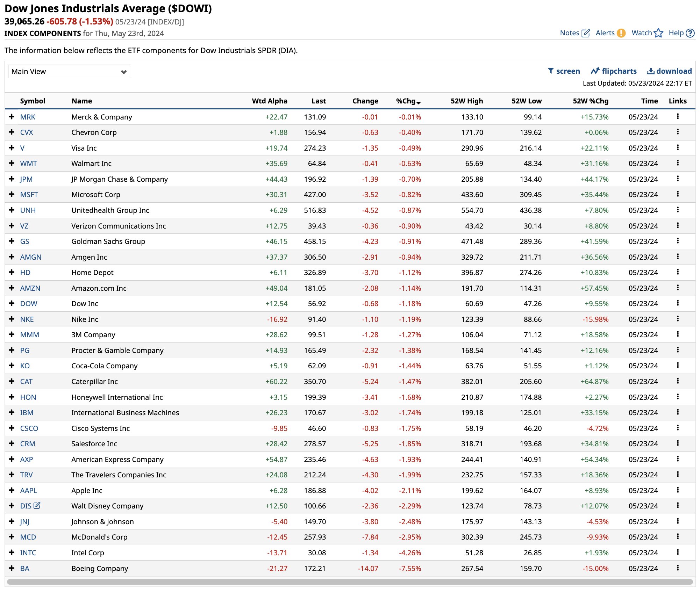The width and height of the screenshot is (700, 592).
Task: Open links menu for Boeing Company row
Action: pyautogui.click(x=678, y=568)
